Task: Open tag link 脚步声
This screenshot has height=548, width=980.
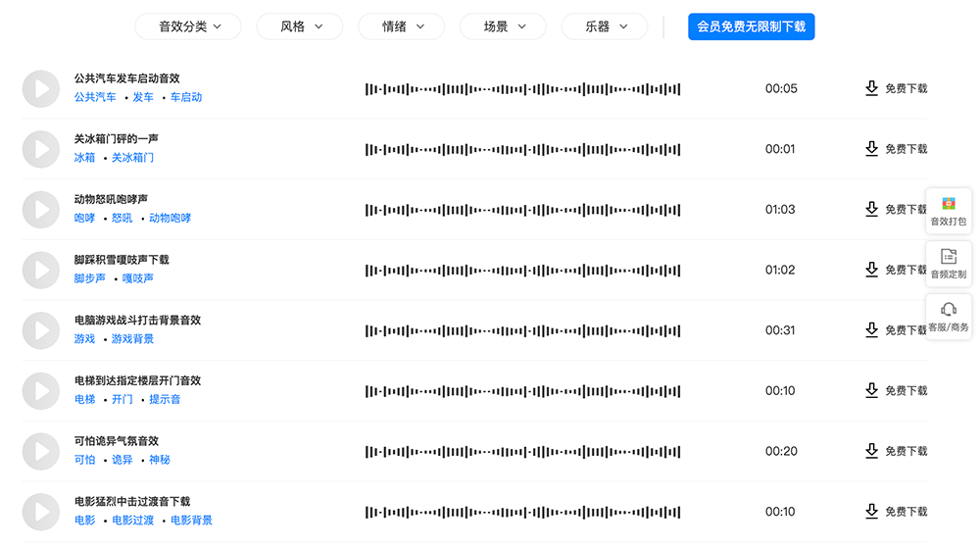Action: point(90,278)
